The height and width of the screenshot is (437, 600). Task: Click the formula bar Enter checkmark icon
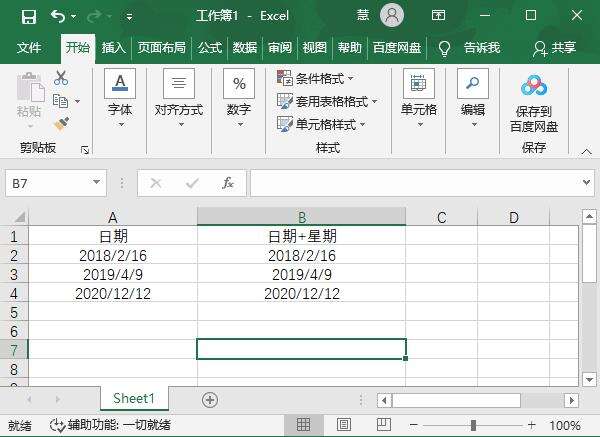[x=192, y=184]
